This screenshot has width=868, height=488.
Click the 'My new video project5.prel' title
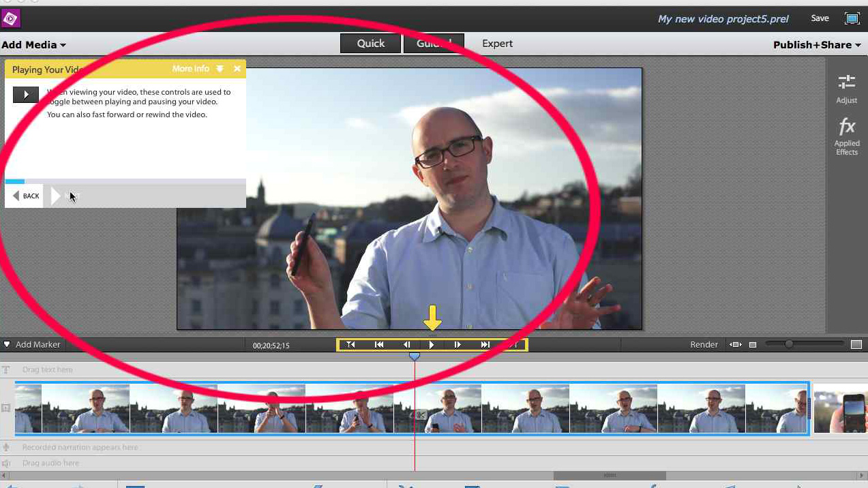pos(723,18)
